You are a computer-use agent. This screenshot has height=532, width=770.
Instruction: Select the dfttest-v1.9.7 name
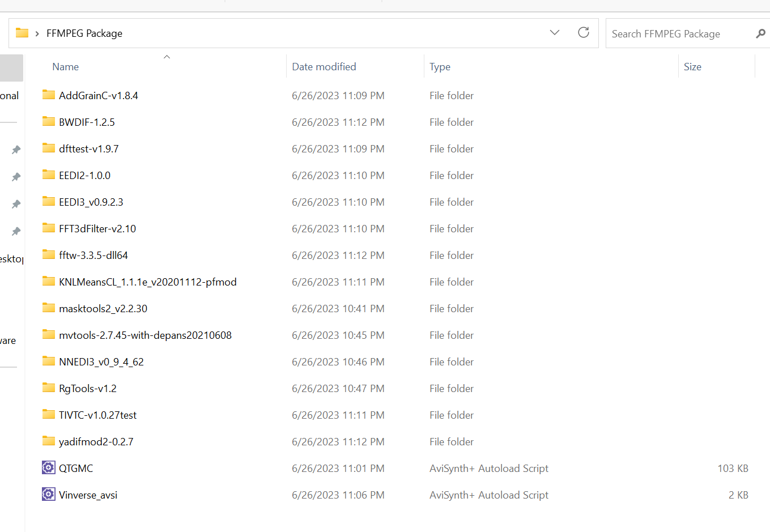tap(89, 149)
